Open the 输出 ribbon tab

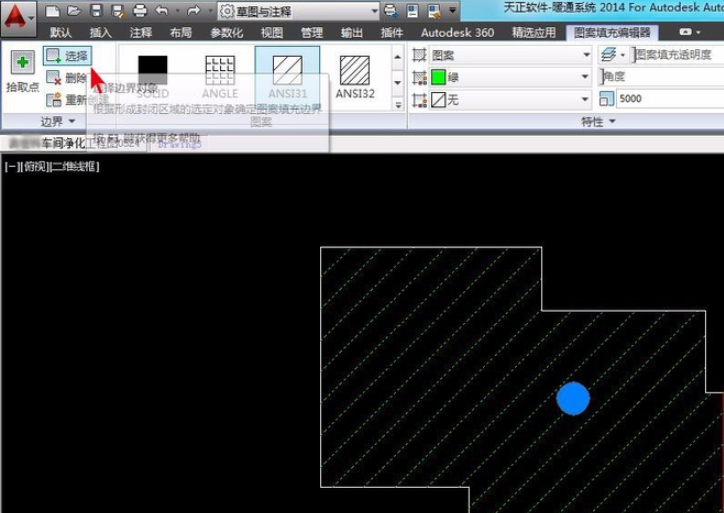(x=352, y=32)
